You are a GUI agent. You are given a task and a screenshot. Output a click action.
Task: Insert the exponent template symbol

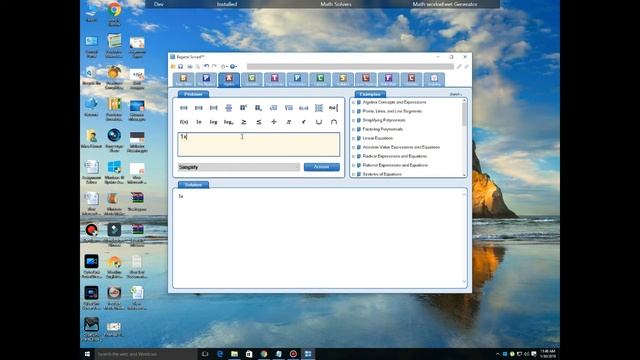[244, 108]
